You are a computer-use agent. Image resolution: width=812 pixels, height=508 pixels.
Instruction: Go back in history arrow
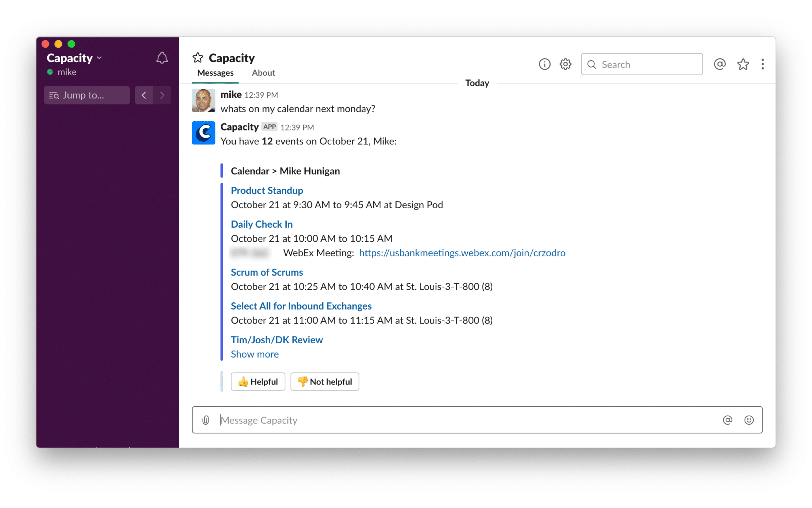coord(144,95)
